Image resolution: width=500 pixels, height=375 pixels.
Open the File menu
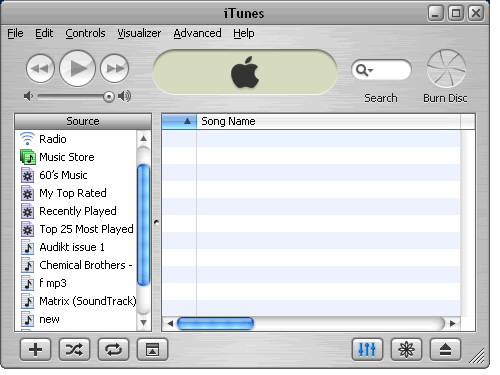coord(15,33)
